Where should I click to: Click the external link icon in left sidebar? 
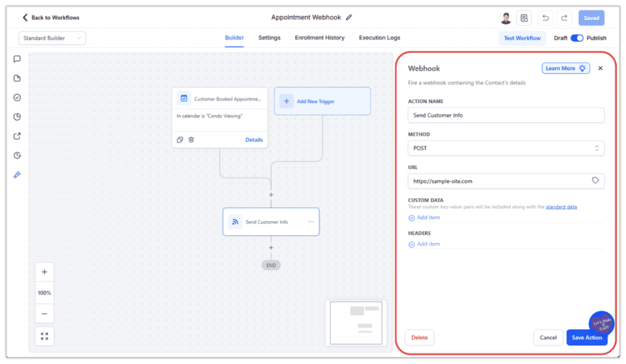(x=17, y=136)
